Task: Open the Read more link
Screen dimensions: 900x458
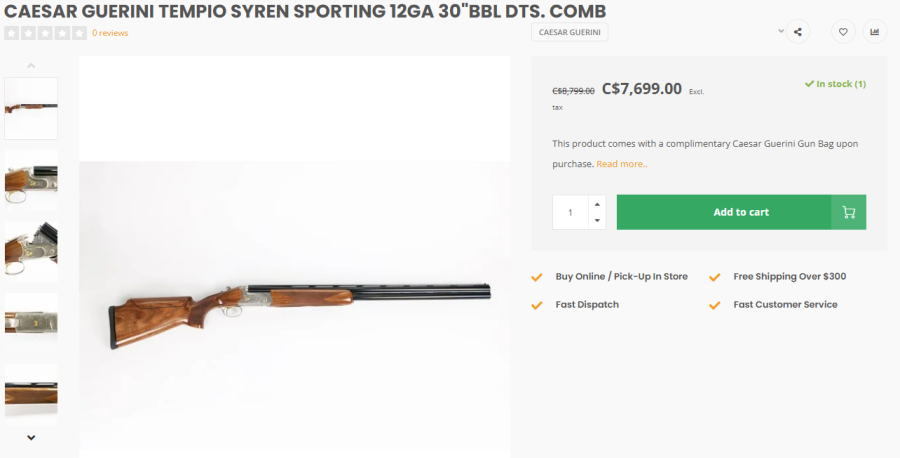Action: [x=622, y=164]
